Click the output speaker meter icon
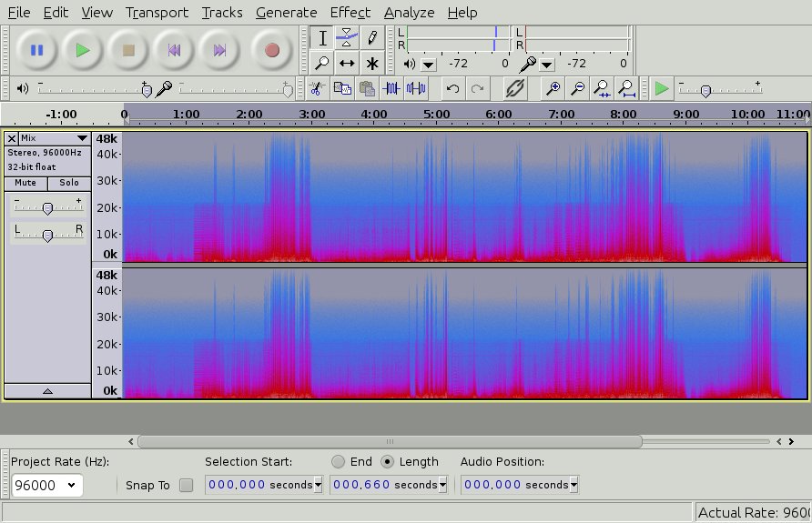The width and height of the screenshot is (812, 523). 409,64
